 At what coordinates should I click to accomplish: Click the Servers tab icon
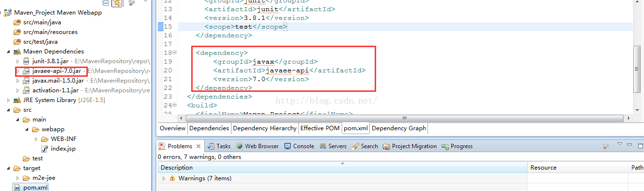pos(323,146)
